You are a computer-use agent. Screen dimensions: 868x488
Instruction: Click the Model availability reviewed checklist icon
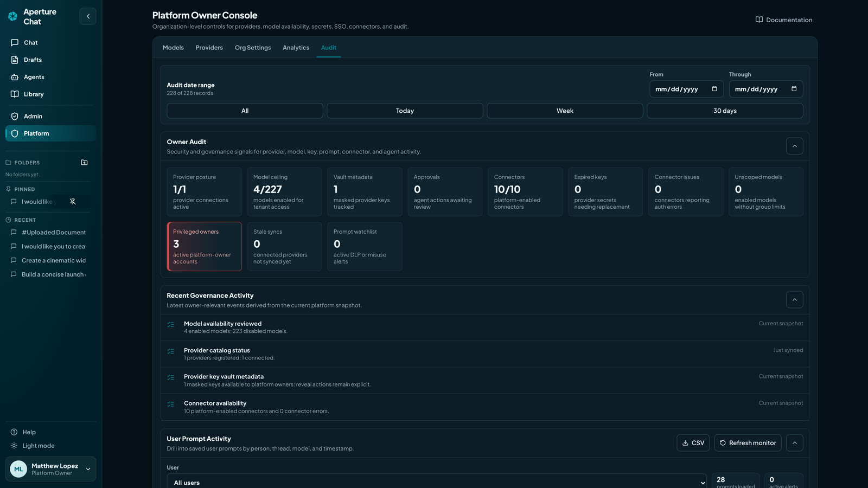pos(171,325)
